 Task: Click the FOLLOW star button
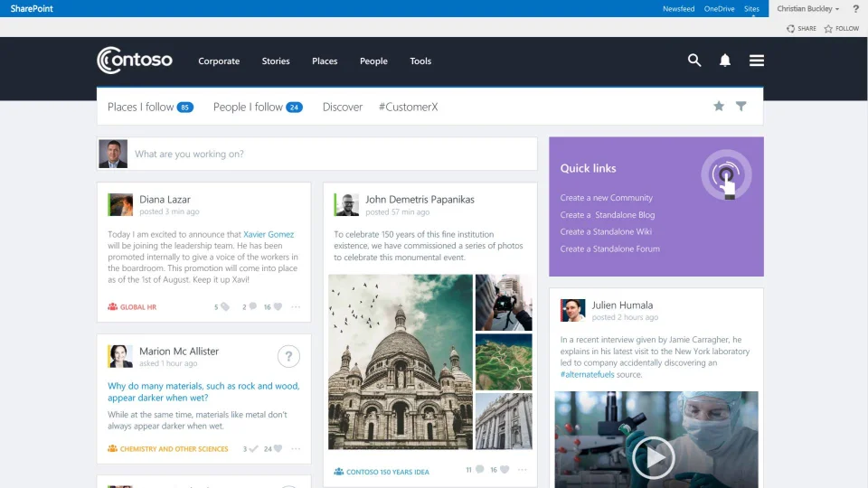coord(842,28)
